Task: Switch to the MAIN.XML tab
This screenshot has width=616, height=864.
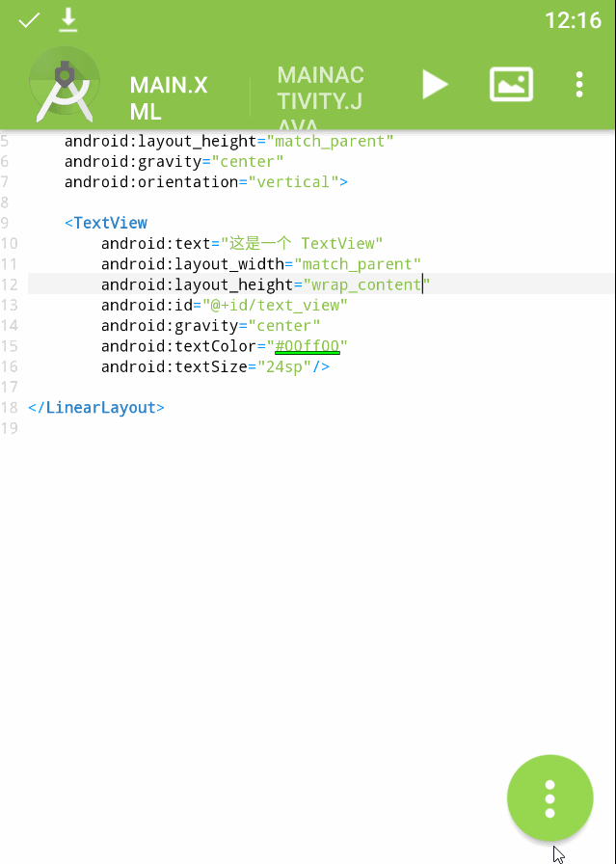Action: (169, 98)
